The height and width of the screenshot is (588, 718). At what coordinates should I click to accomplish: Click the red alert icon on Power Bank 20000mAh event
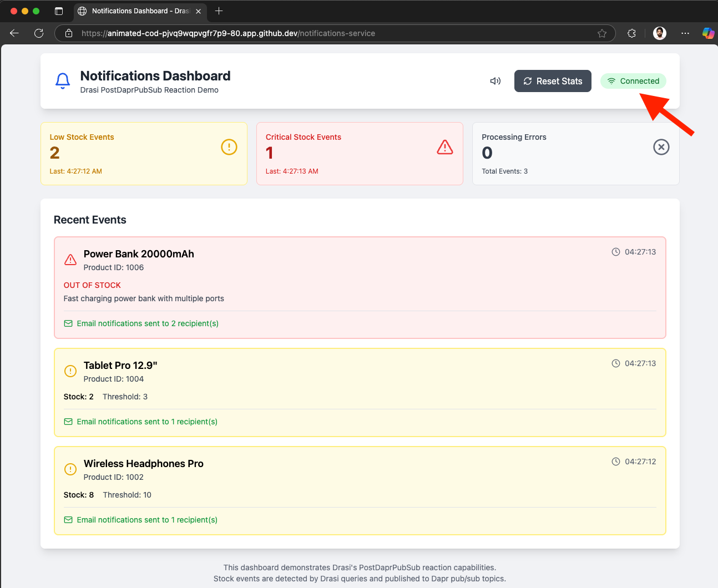point(70,259)
